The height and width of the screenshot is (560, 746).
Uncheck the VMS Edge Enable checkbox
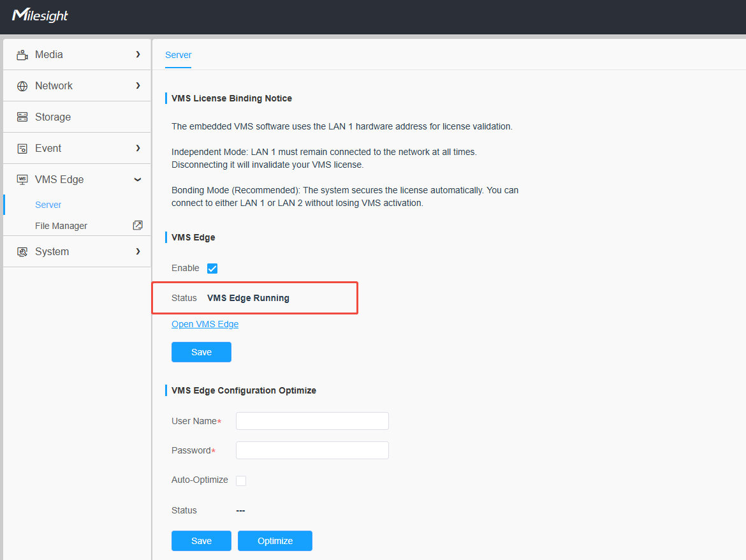[212, 269]
